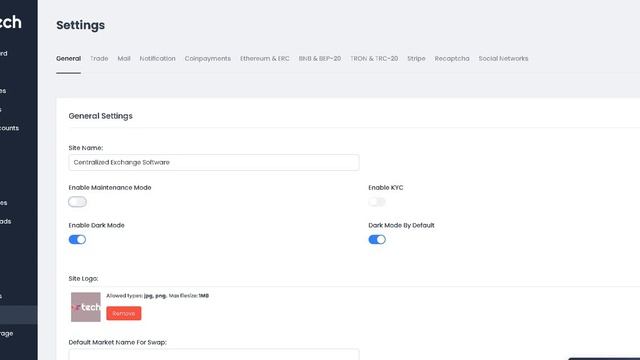
Task: Click the Default Market Name For Swap field
Action: pos(214,354)
